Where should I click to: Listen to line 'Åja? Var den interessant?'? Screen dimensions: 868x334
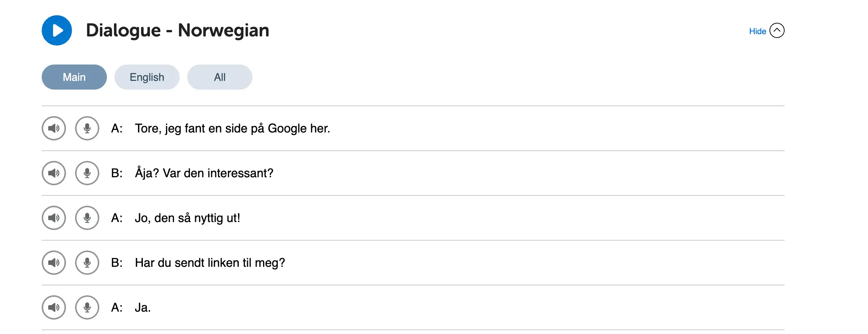pos(54,173)
